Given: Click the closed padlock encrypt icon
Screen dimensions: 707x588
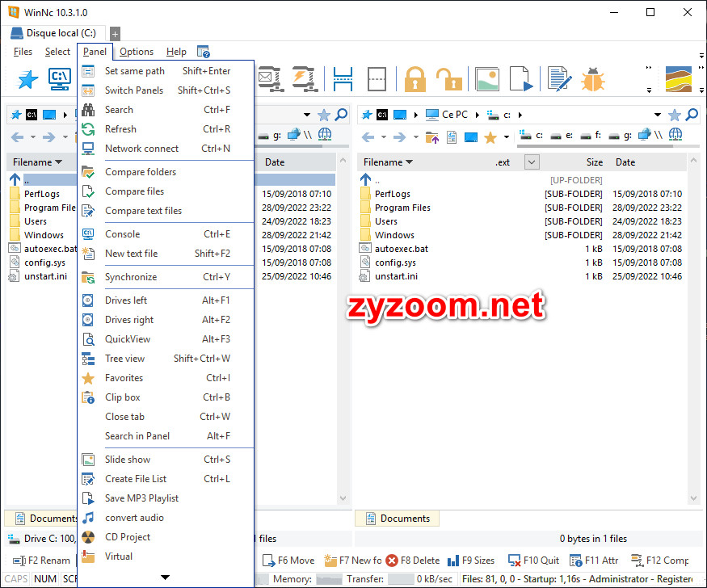Looking at the screenshot, I should point(415,79).
